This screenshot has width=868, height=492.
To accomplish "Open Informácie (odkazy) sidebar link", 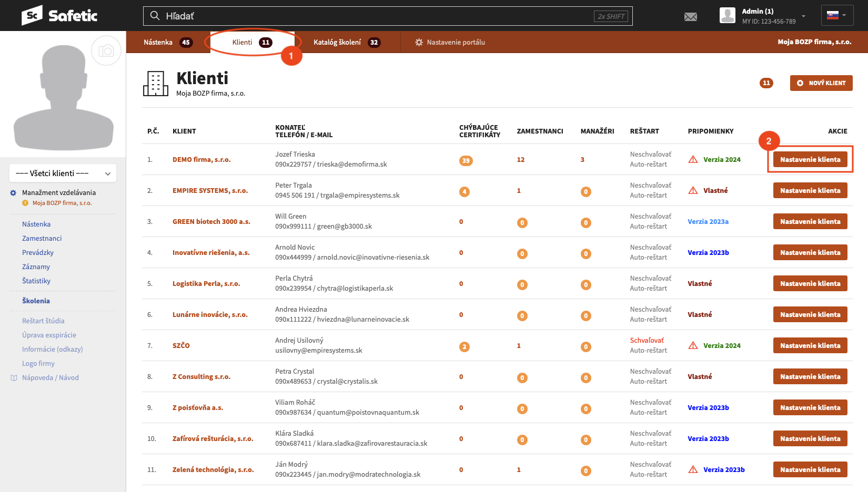I will (53, 349).
